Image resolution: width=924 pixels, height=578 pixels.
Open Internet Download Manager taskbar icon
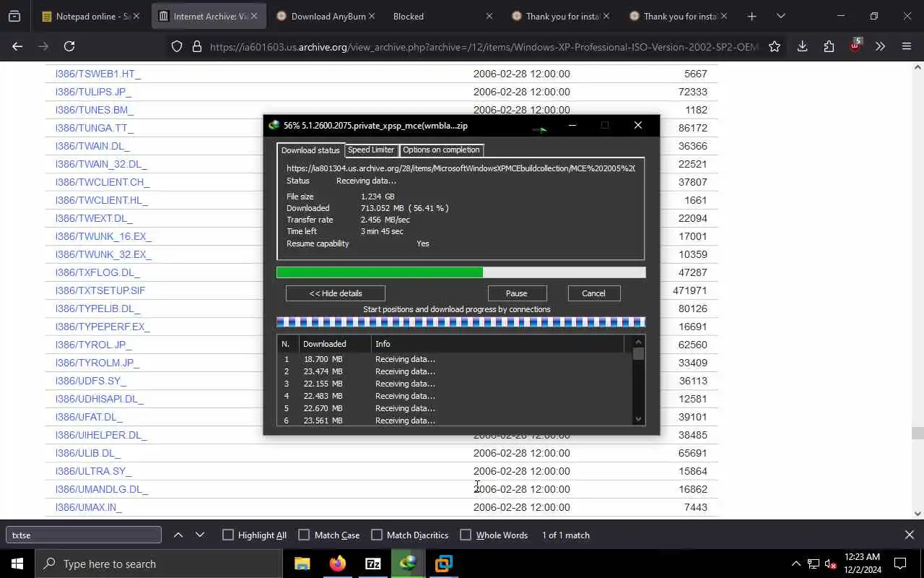[x=409, y=564]
